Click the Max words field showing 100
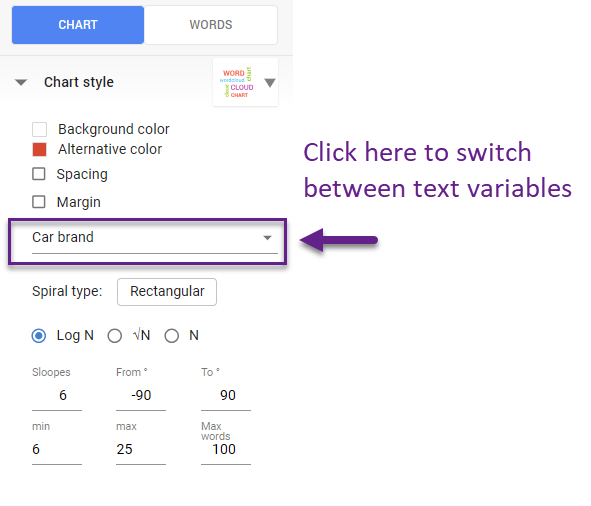The height and width of the screenshot is (506, 591). click(x=226, y=449)
